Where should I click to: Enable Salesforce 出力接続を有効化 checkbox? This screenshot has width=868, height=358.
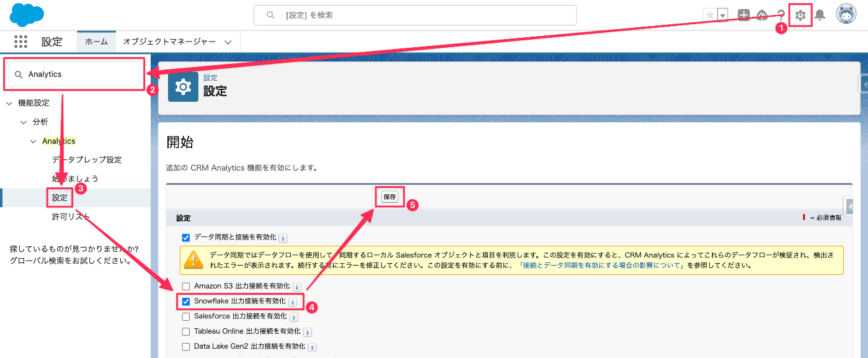(x=186, y=316)
